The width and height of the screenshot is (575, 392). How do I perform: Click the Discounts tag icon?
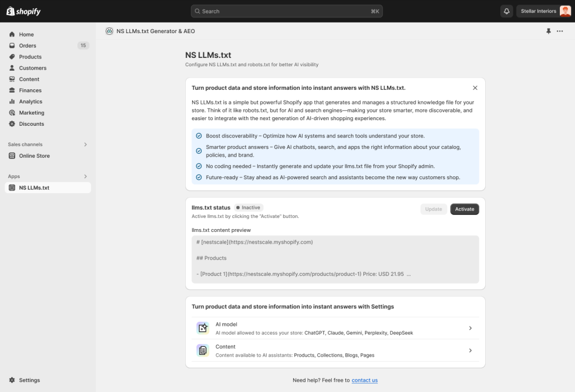(x=12, y=124)
